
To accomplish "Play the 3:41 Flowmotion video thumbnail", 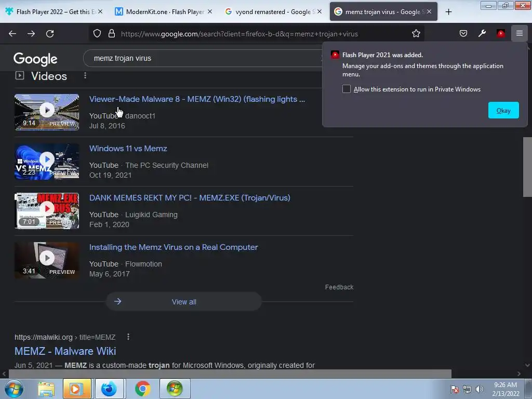I will 47,260.
